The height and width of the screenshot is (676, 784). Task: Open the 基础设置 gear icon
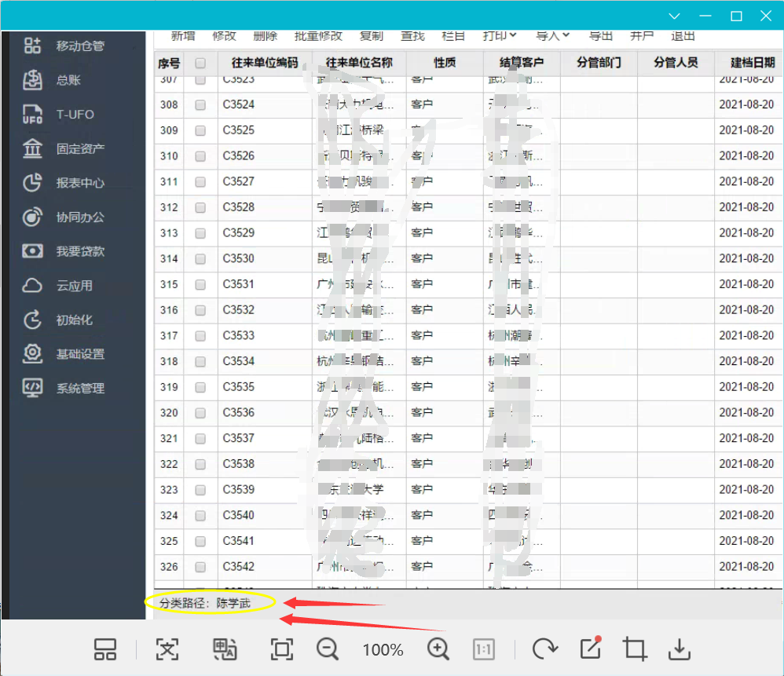[32, 354]
